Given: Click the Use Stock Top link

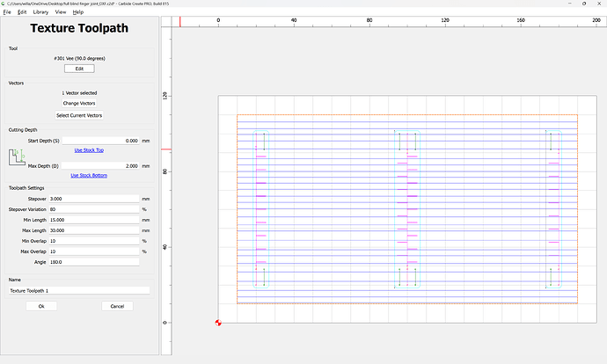Looking at the screenshot, I should 89,150.
